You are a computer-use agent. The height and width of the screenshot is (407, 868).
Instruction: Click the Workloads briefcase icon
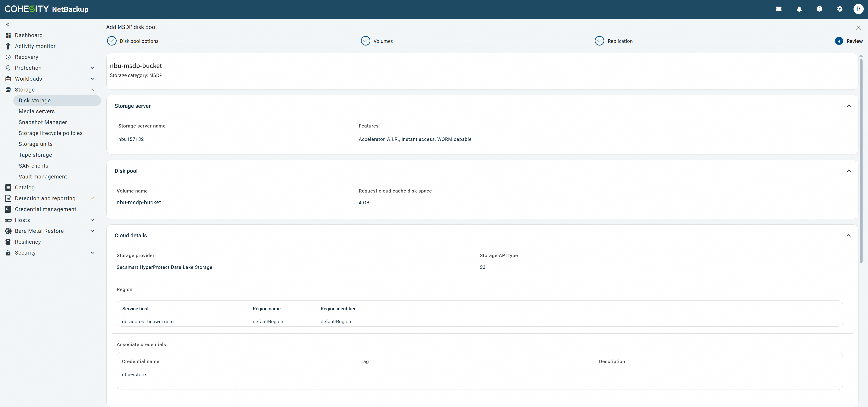point(8,79)
